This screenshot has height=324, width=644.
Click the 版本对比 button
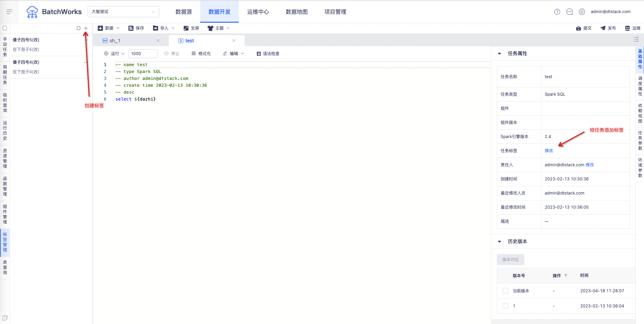510,260
